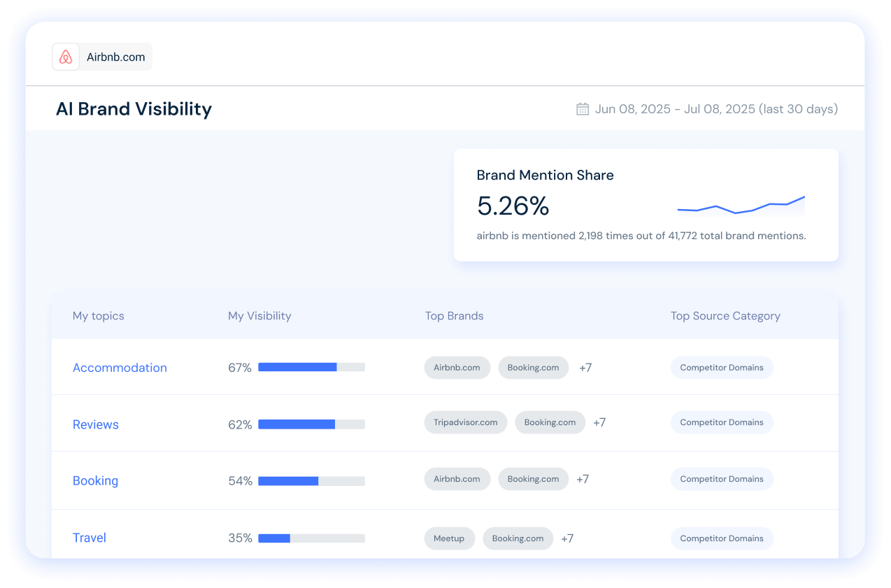Click the 35% visibility value
This screenshot has height=588, width=891.
240,538
